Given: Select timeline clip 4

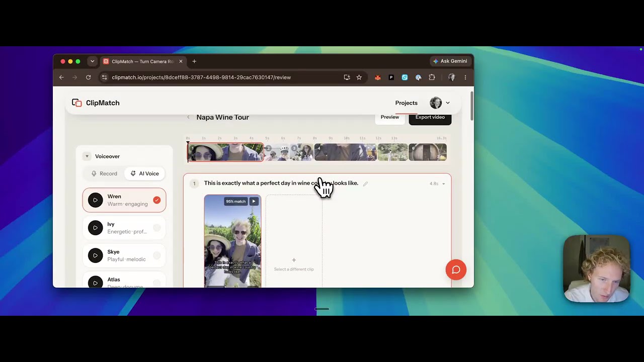Looking at the screenshot, I should point(346,152).
